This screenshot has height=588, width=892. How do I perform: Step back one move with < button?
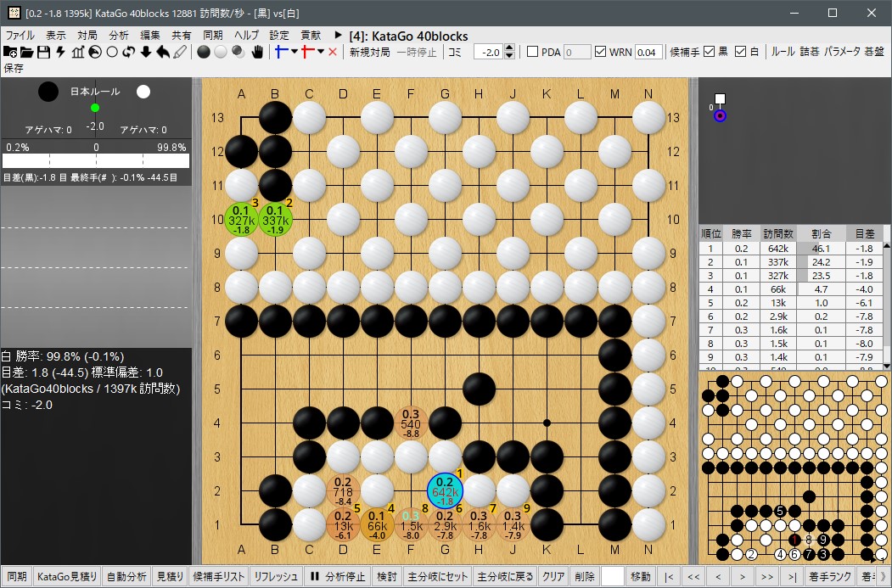click(718, 576)
